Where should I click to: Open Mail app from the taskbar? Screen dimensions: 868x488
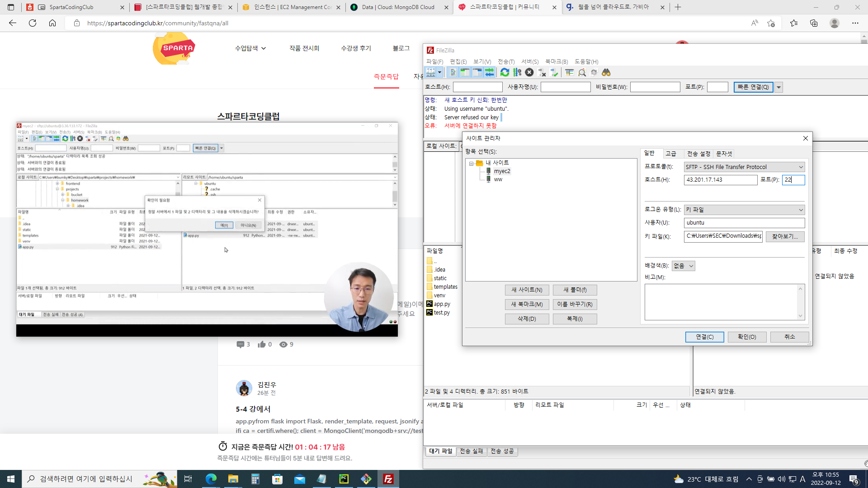point(300,479)
